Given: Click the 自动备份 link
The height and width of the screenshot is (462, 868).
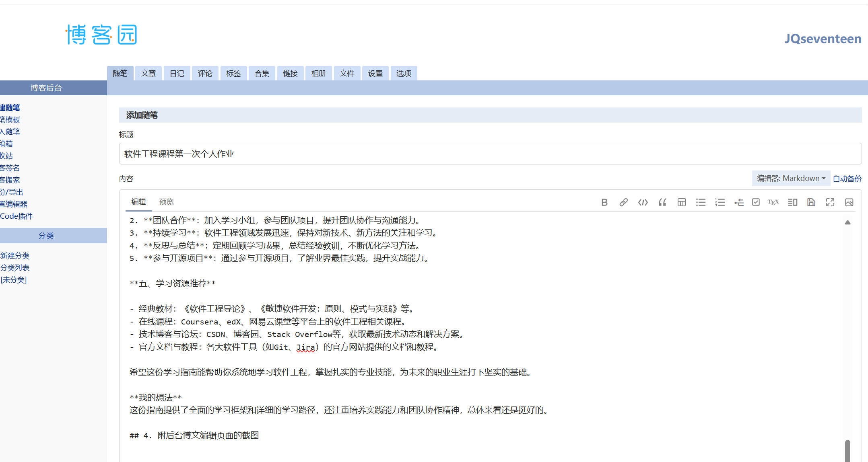Looking at the screenshot, I should pos(847,179).
